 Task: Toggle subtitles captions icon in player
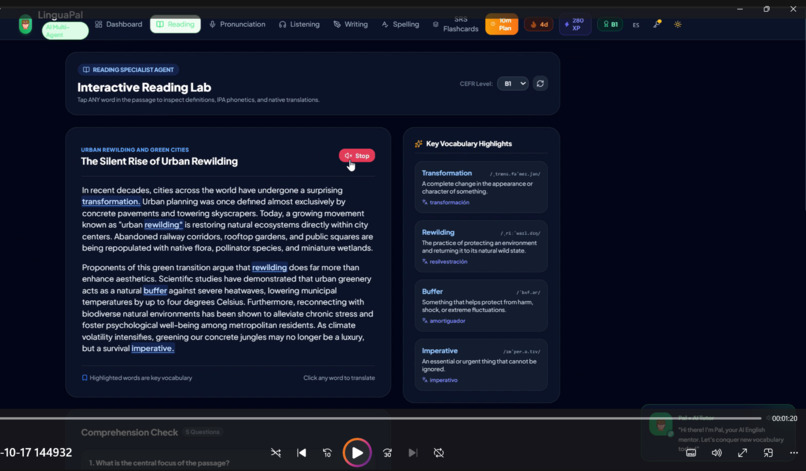tap(691, 452)
